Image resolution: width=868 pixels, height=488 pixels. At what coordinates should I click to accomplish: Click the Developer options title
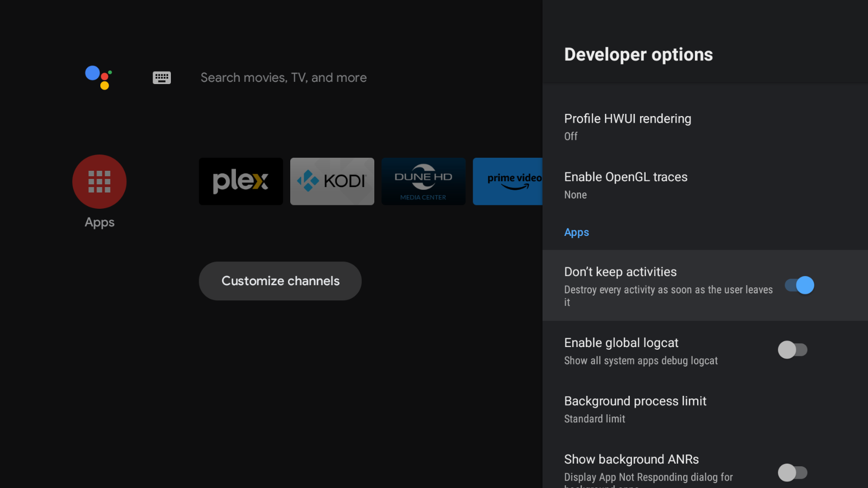pyautogui.click(x=639, y=55)
